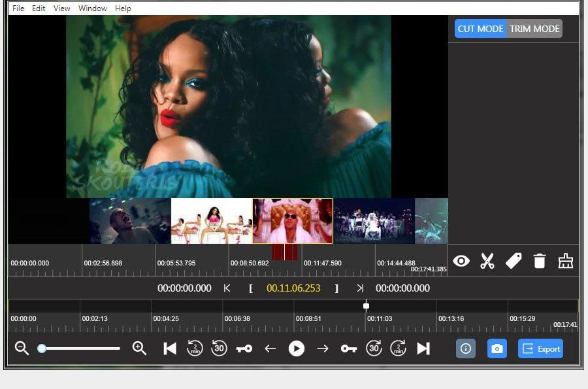This screenshot has height=389, width=588.
Task: Open the media info button
Action: pos(466,349)
